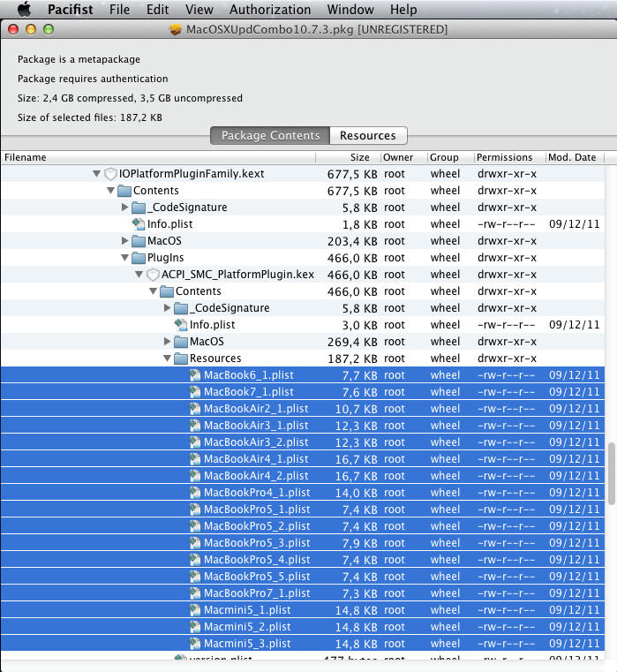
Task: Collapse the Contents folder sized 466,0 KB
Action: [153, 291]
